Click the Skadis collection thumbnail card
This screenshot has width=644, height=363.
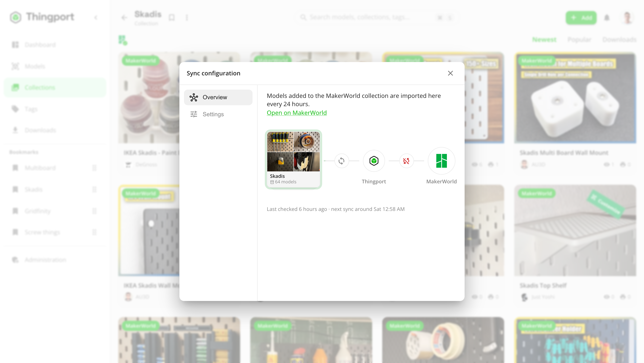[293, 159]
